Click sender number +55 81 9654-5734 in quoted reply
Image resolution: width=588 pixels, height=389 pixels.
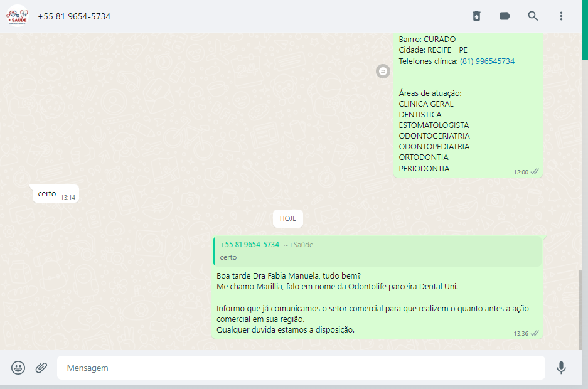250,245
